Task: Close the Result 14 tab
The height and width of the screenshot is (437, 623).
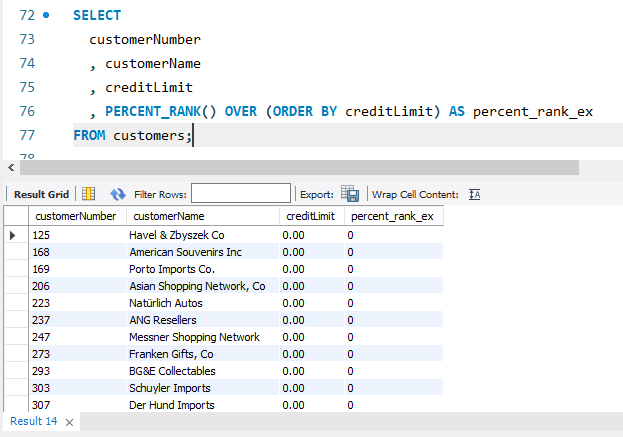Action: coord(70,422)
